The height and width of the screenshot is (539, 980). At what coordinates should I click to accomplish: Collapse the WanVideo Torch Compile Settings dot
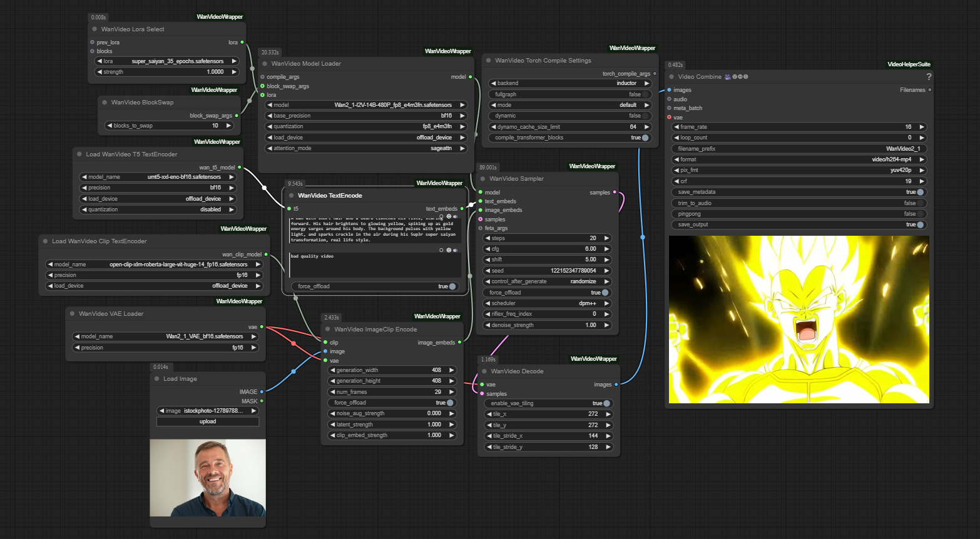click(x=488, y=60)
